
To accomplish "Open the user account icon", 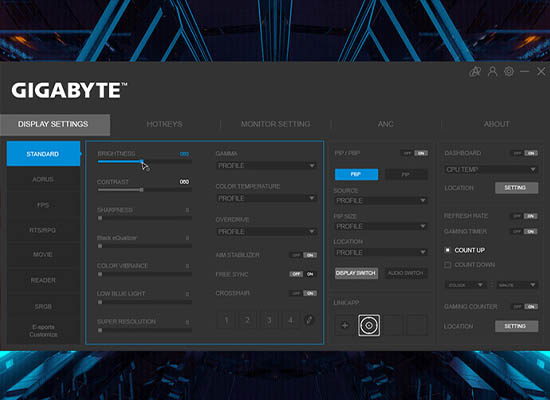I will click(x=492, y=72).
